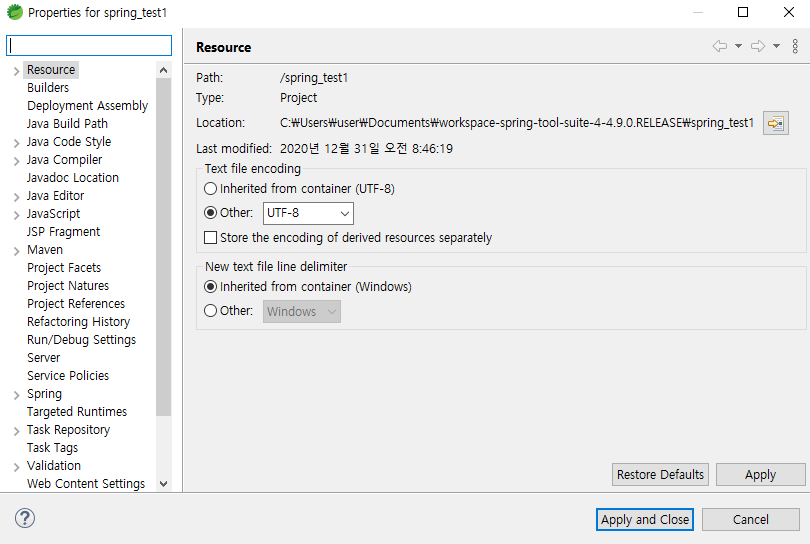Click the tree scrollbar up arrow

click(x=164, y=70)
